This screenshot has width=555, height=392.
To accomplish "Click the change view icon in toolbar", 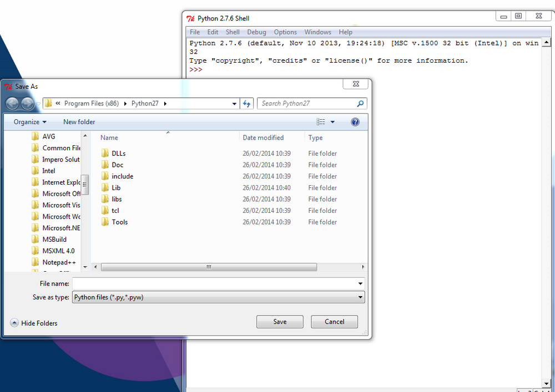I will click(x=321, y=122).
